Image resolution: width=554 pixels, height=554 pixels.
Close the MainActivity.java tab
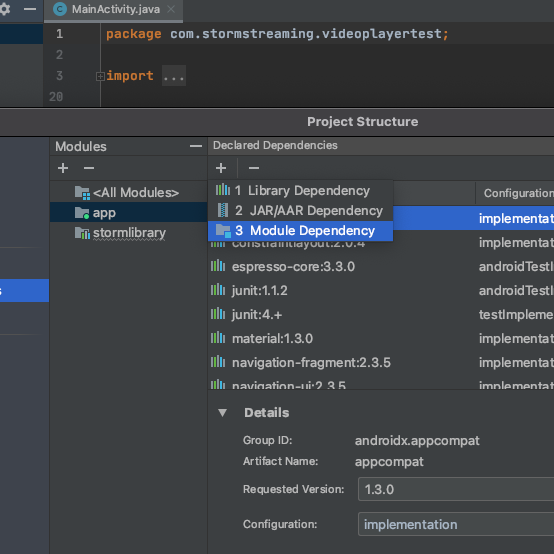click(x=171, y=9)
